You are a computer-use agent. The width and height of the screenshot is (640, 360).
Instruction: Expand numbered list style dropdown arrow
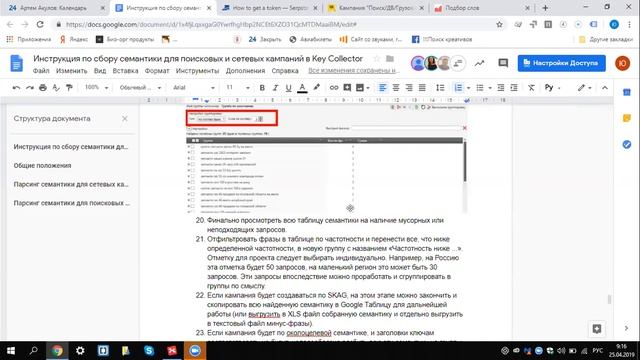468,88
